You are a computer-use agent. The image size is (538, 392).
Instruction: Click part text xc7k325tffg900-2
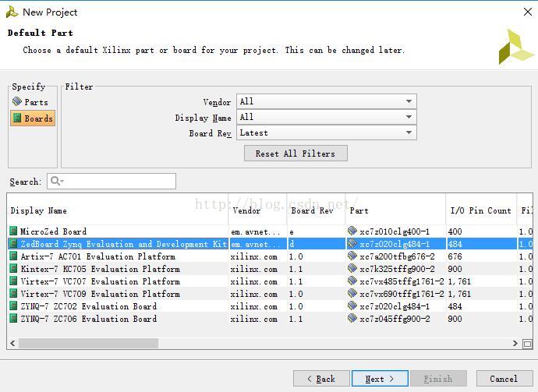tap(397, 269)
